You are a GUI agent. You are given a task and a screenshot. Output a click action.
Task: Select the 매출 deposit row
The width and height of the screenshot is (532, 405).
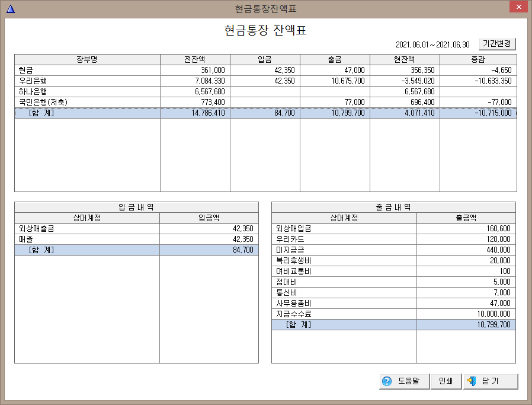(x=136, y=240)
